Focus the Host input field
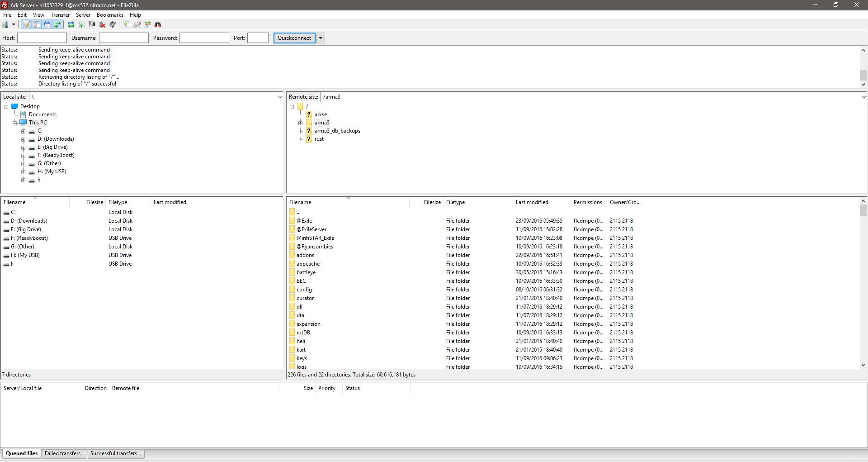Screen dimensions: 868x462 (42, 38)
